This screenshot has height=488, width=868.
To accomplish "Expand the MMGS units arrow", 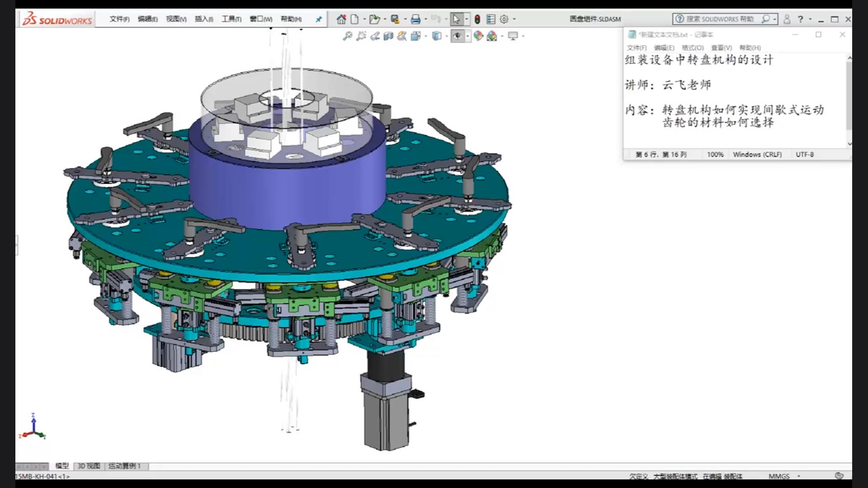I will pos(799,476).
